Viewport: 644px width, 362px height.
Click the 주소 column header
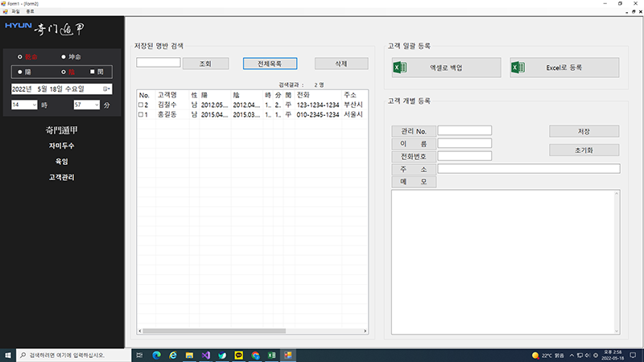[x=355, y=95]
